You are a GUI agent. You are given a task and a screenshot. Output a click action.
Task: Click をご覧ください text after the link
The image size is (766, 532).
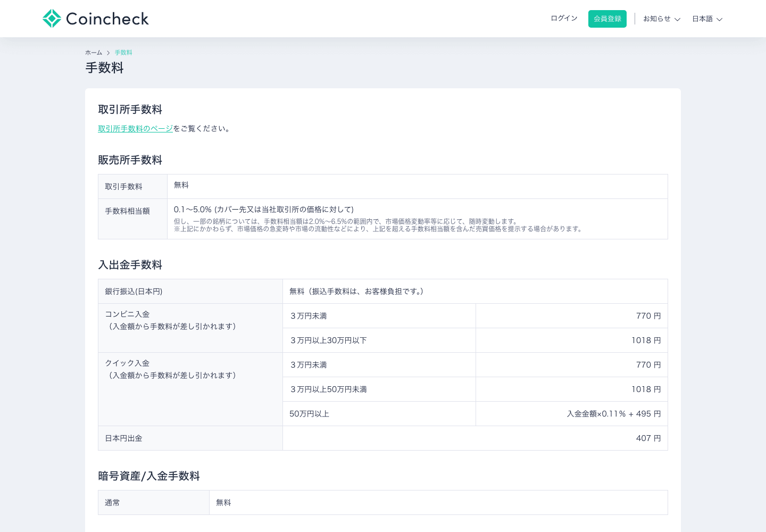pyautogui.click(x=202, y=129)
